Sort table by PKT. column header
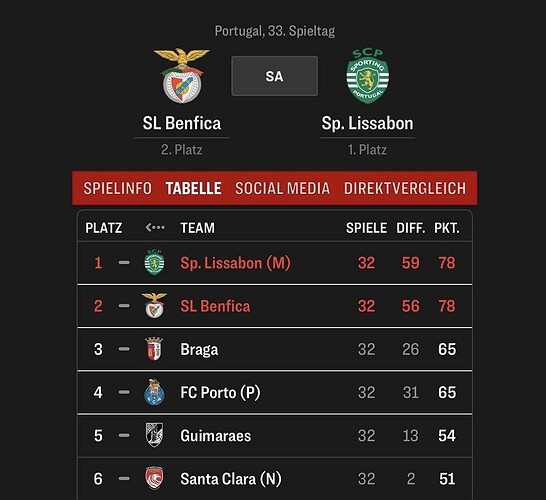Image resolution: width=546 pixels, height=500 pixels. click(447, 228)
